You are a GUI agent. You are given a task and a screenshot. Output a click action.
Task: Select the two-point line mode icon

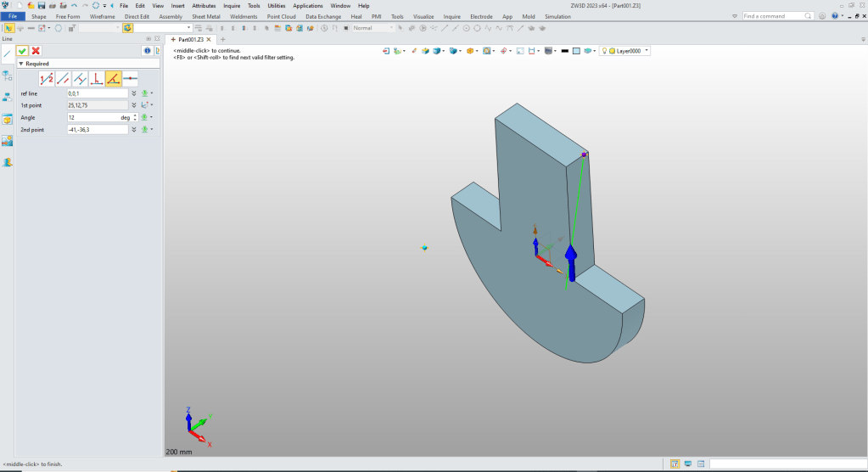coord(46,78)
